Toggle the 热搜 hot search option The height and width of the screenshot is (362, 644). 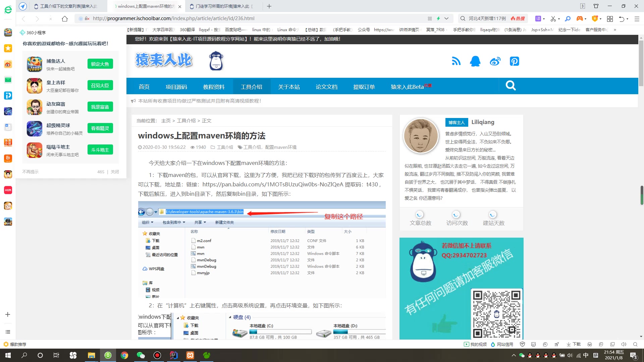[x=518, y=18]
